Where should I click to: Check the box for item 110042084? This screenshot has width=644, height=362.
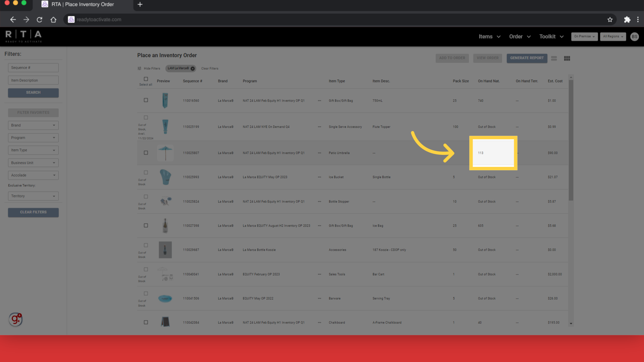click(x=146, y=322)
